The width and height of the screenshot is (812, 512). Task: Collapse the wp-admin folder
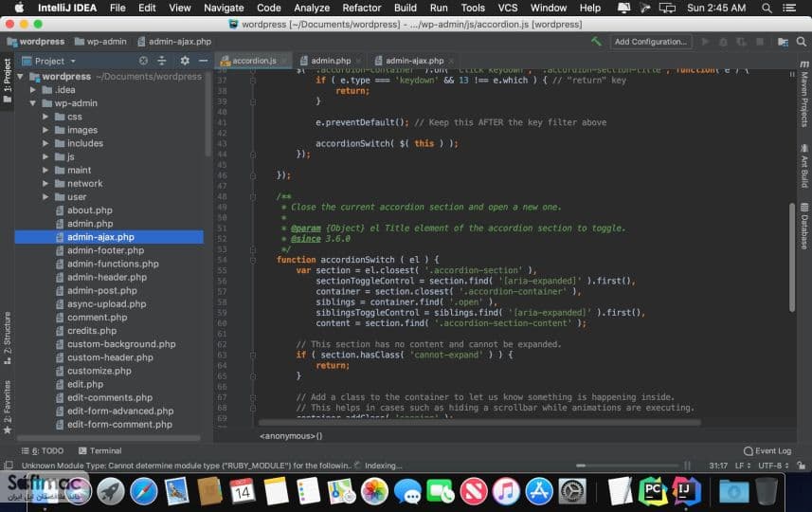tap(32, 103)
